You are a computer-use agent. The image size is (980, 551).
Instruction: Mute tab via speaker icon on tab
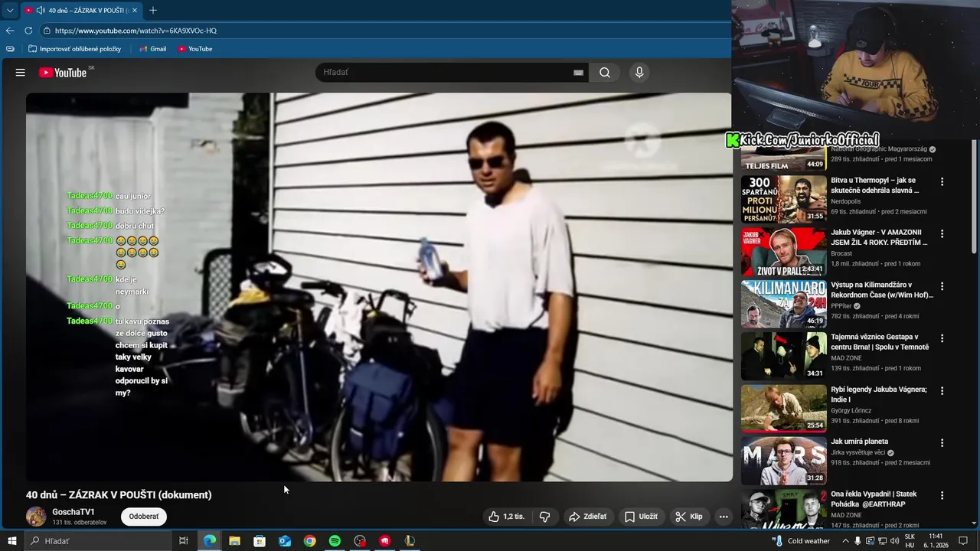[x=40, y=11]
